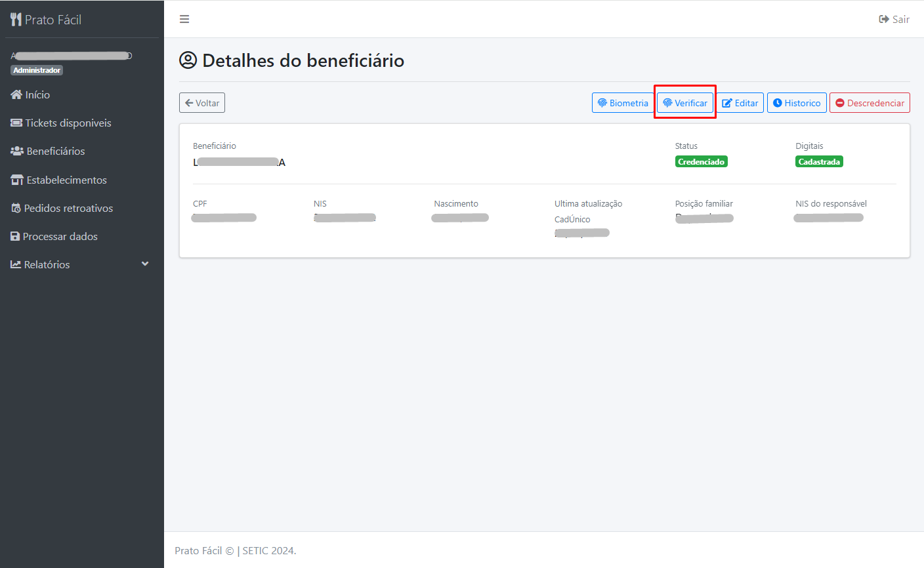Click the Cadastrada digitais badge
This screenshot has height=568, width=924.
point(819,161)
